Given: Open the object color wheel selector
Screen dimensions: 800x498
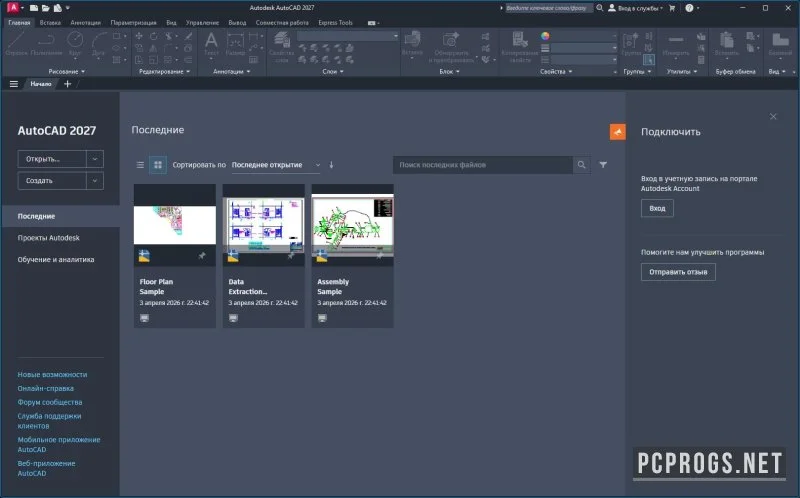Looking at the screenshot, I should point(545,36).
